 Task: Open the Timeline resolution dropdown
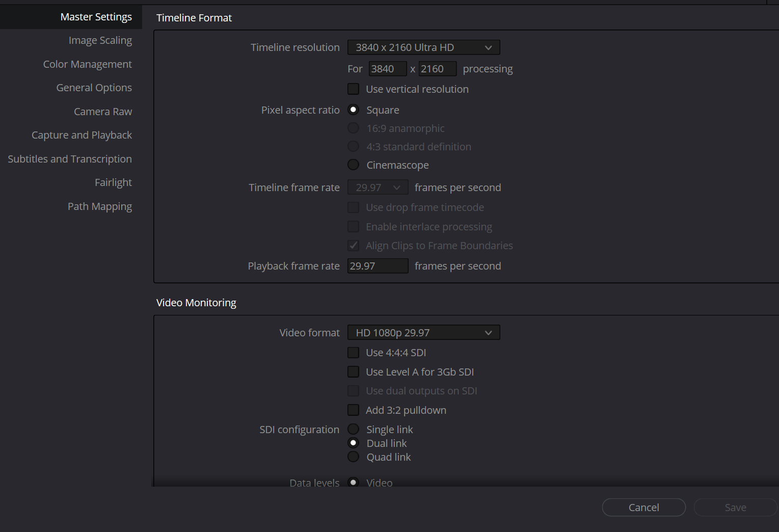tap(423, 47)
